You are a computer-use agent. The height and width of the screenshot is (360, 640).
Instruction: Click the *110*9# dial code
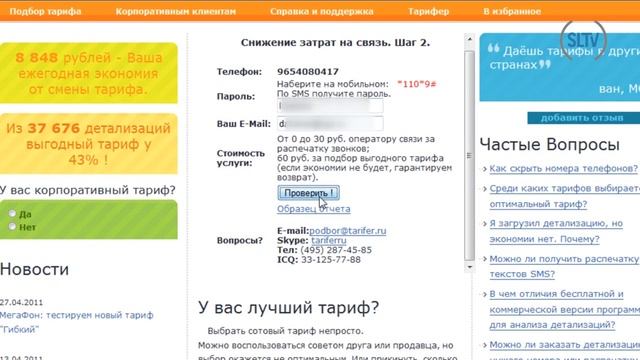click(417, 84)
